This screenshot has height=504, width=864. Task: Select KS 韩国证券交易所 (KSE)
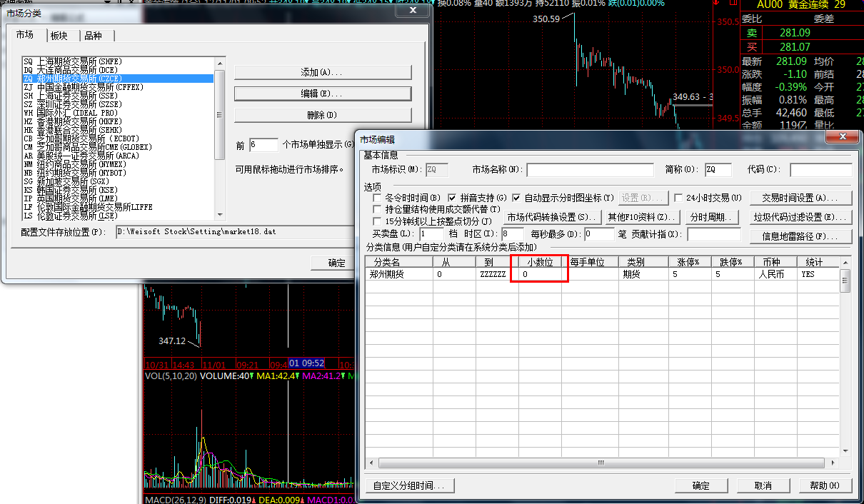coord(118,190)
